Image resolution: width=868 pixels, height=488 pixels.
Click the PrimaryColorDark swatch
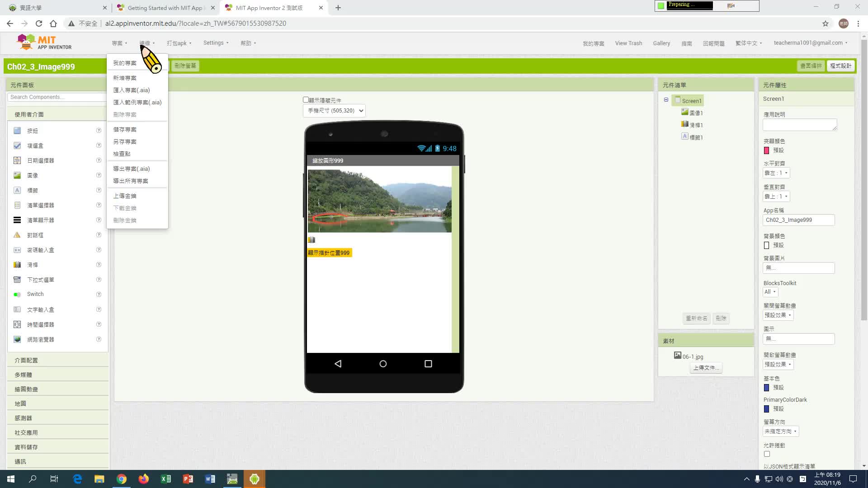click(766, 409)
